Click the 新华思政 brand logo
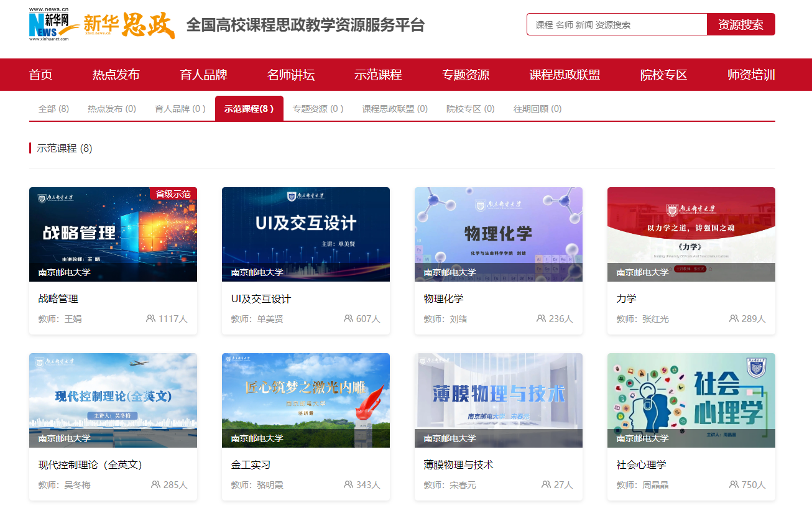812x526 pixels. 129,25
